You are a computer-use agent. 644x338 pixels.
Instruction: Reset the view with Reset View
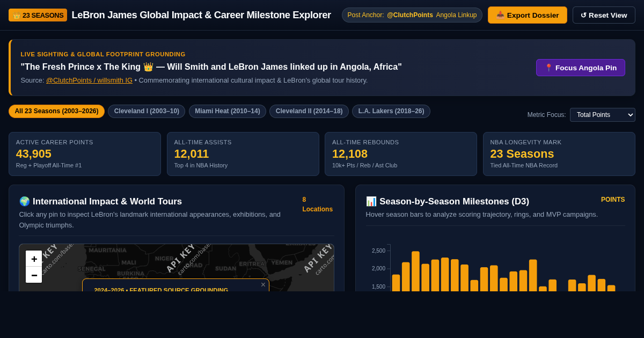(x=604, y=15)
